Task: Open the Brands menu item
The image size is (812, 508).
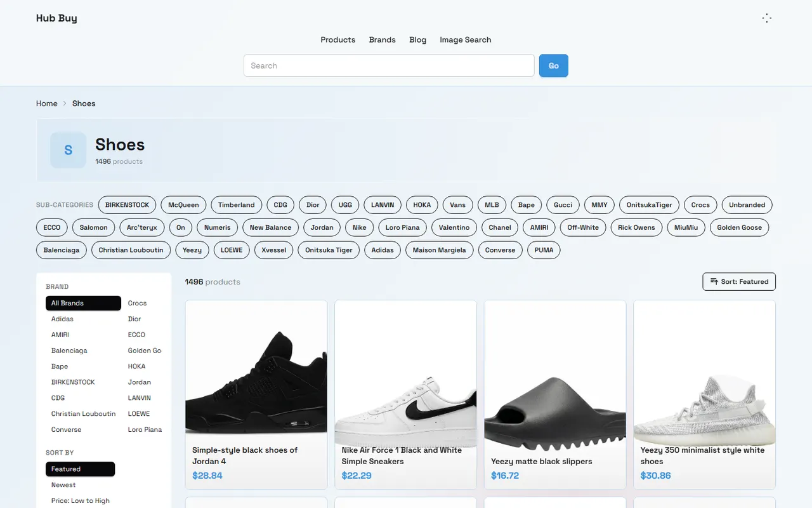Action: point(383,39)
